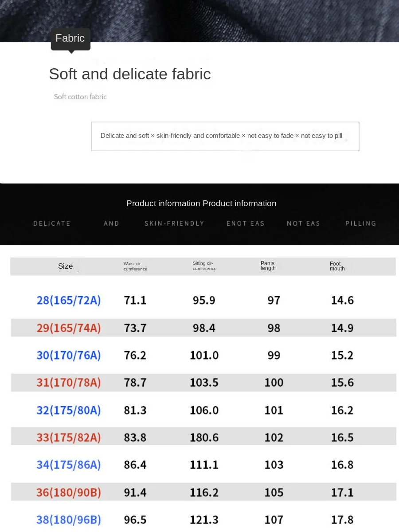Select the 34(175/86A) size row label

69,465
